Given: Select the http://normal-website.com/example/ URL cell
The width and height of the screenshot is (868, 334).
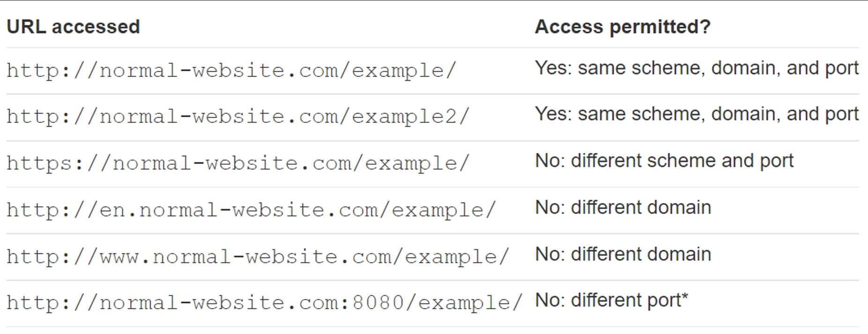Looking at the screenshot, I should [x=231, y=70].
